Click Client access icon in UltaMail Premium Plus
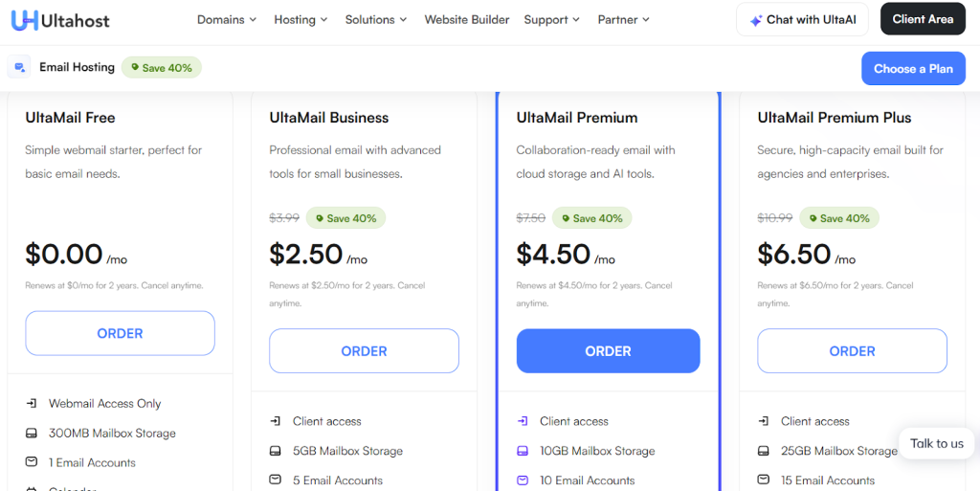Viewport: 980px width, 491px height. pyautogui.click(x=763, y=421)
